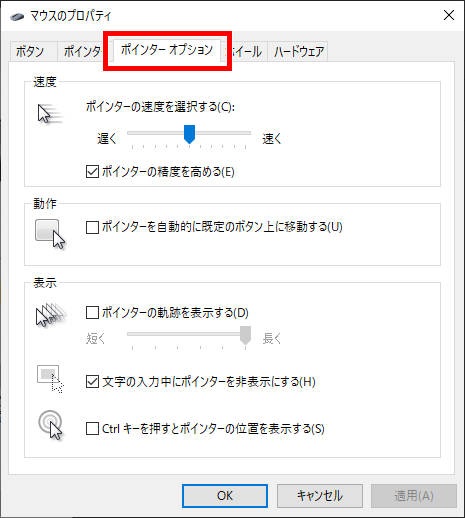Click the pointer trails icon
Image resolution: width=465 pixels, height=518 pixels.
coord(51,315)
